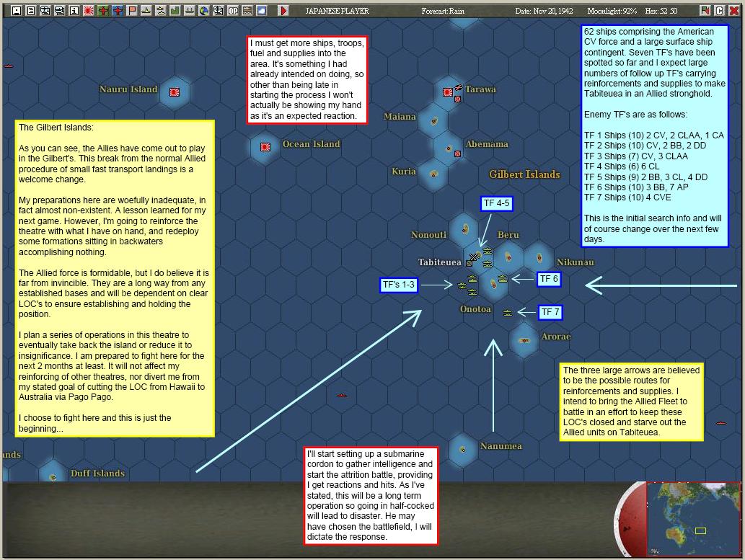
Task: Click the 'Date: Nov 20, 1942' status text
Action: tap(544, 11)
